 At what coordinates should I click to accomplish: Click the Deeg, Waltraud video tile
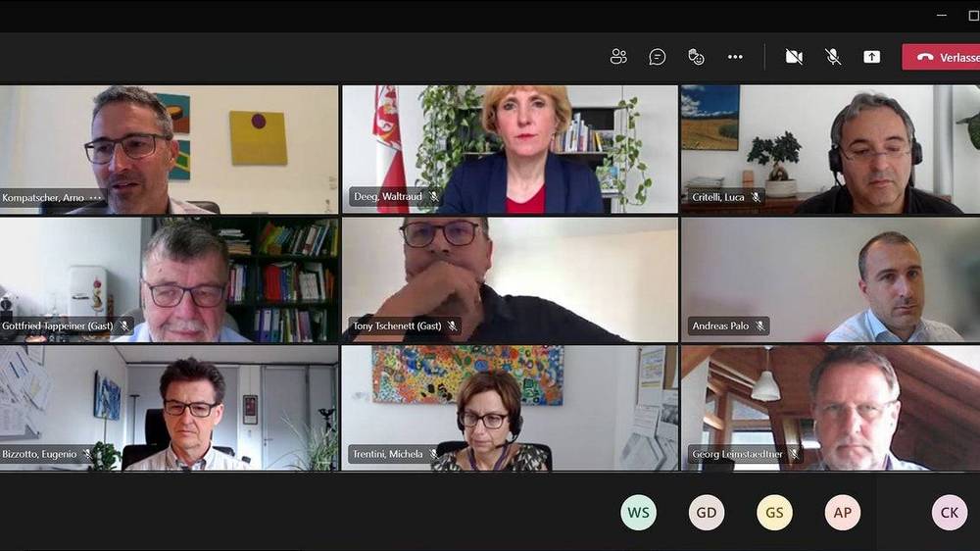[510, 149]
